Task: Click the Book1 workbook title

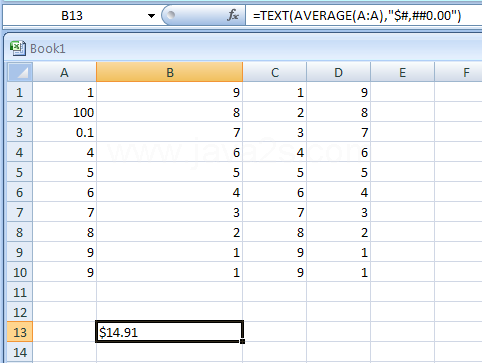Action: 48,49
